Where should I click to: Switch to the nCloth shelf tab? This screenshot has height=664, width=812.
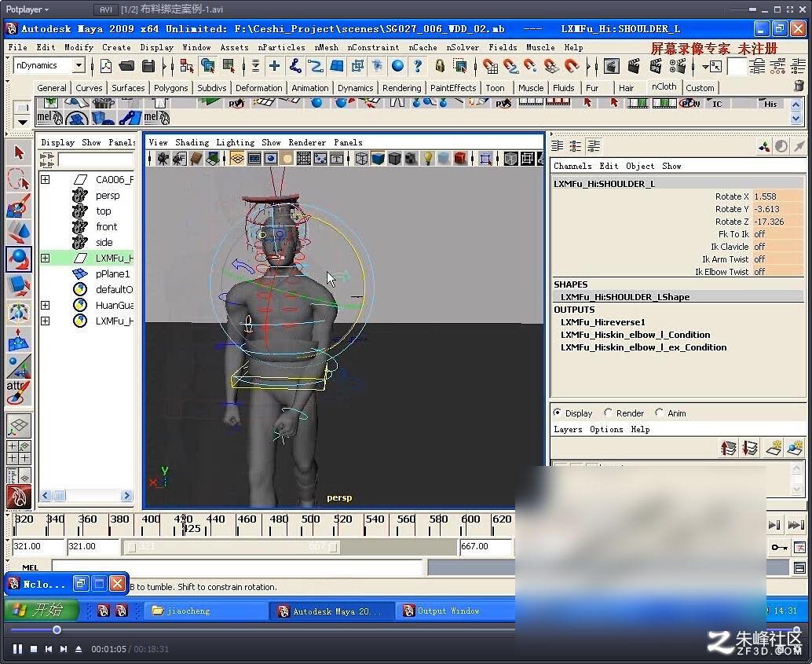coord(664,86)
